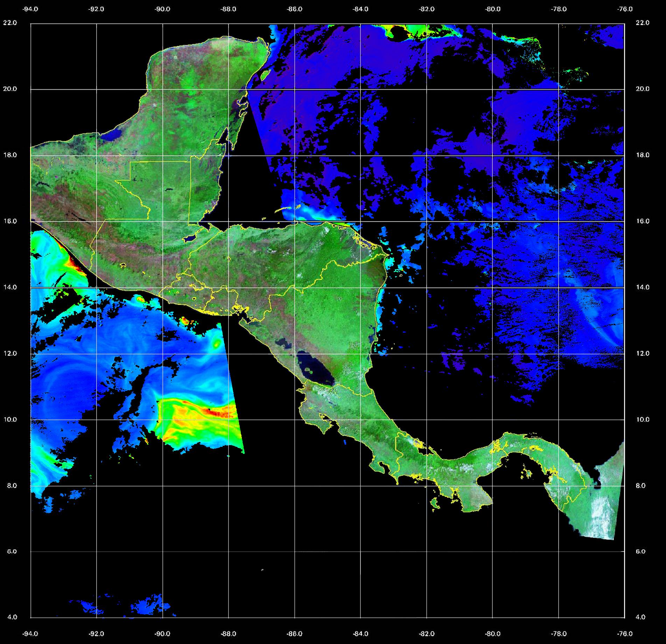666x644 pixels.
Task: Click the -86.0 longitude label on bottom axis
Action: 294,634
